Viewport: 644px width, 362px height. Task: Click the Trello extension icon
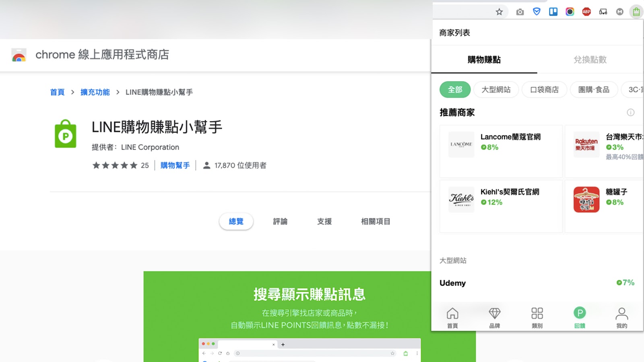tap(553, 12)
